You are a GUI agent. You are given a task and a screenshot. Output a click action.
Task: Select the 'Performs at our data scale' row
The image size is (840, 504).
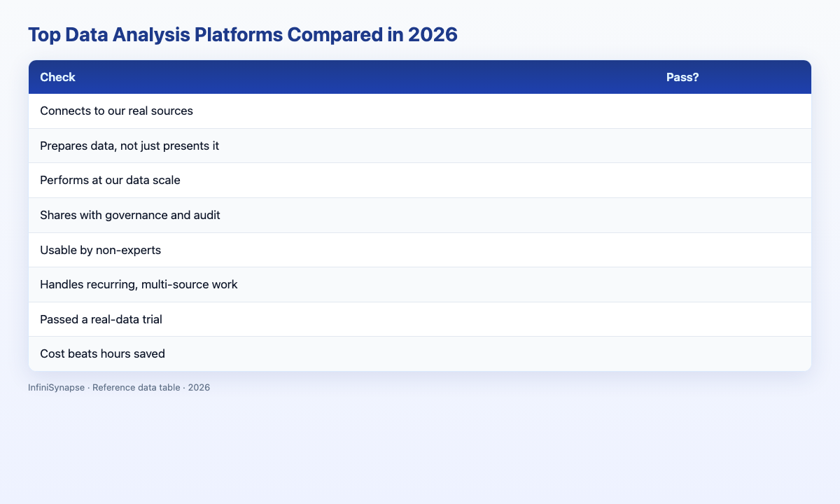tap(420, 181)
